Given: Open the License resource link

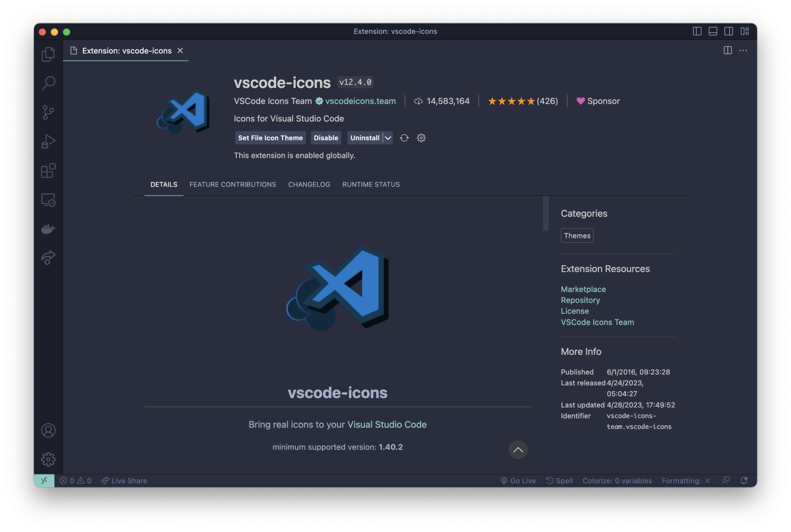Looking at the screenshot, I should (575, 311).
